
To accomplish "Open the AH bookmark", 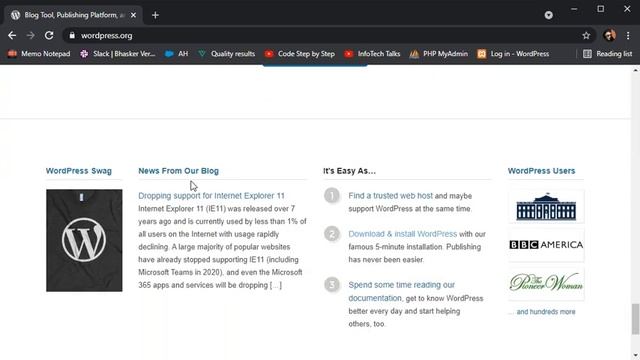I will point(177,54).
